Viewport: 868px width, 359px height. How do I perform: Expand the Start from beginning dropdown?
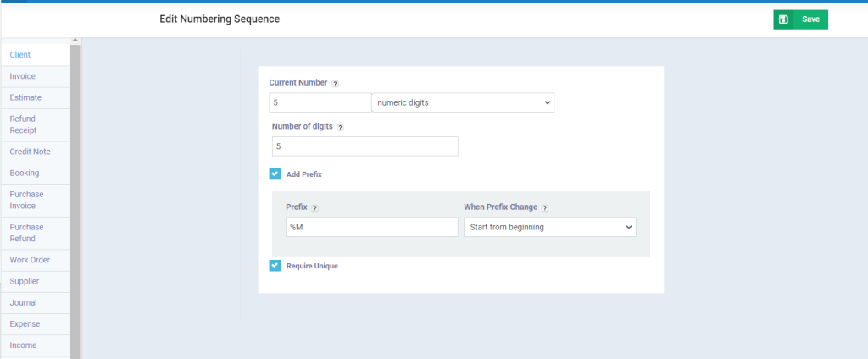tap(549, 227)
